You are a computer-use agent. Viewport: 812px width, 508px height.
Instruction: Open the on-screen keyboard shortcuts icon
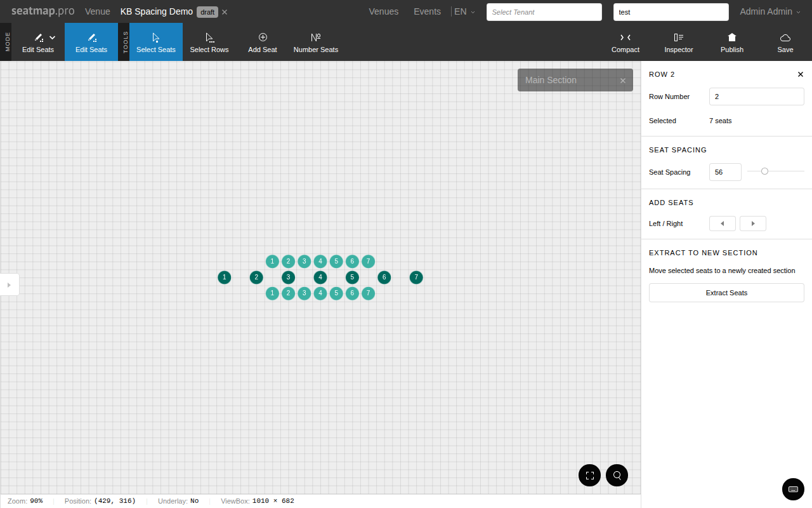[x=793, y=489]
